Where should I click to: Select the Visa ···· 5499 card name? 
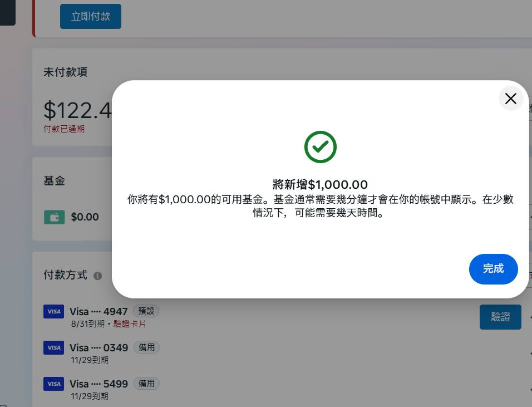coord(98,384)
